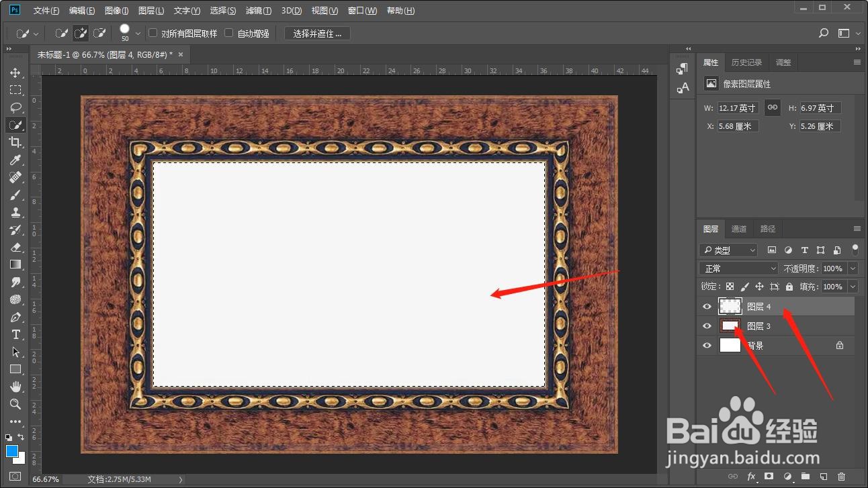Image resolution: width=868 pixels, height=488 pixels.
Task: Click 图层 3 layer thumbnail
Action: (x=730, y=326)
